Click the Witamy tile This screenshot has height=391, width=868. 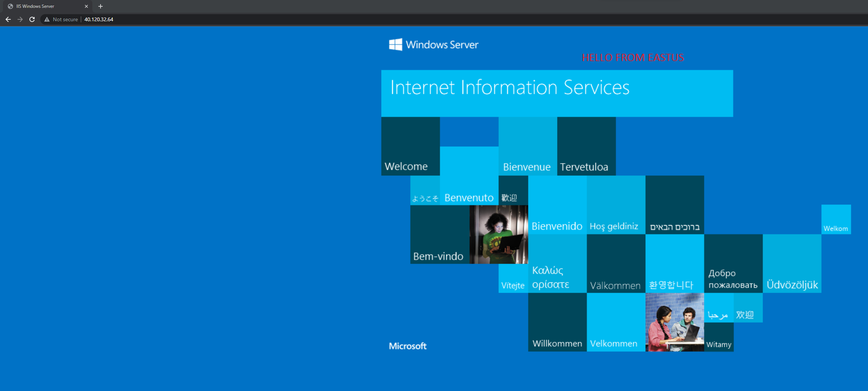point(719,337)
